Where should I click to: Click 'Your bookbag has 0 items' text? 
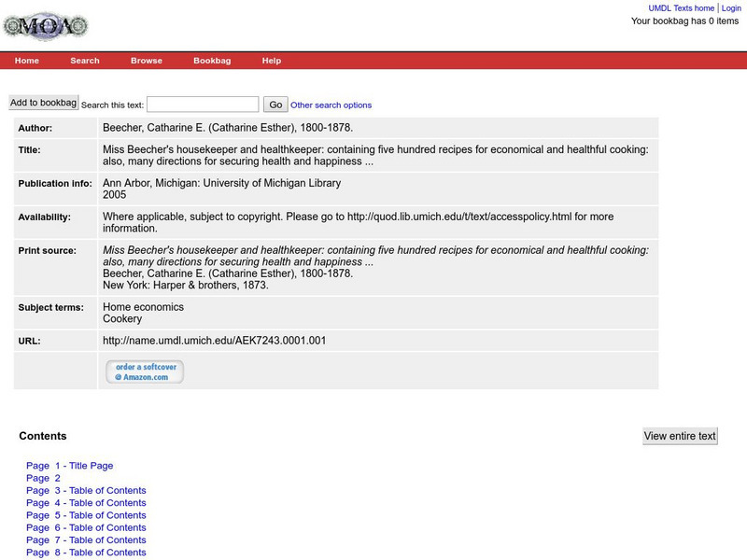coord(685,21)
